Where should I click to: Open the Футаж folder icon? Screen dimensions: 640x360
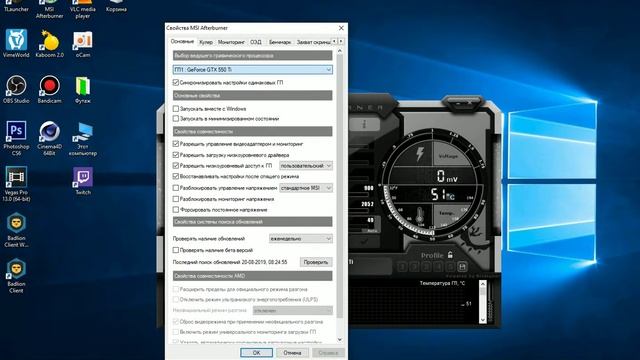[x=83, y=89]
